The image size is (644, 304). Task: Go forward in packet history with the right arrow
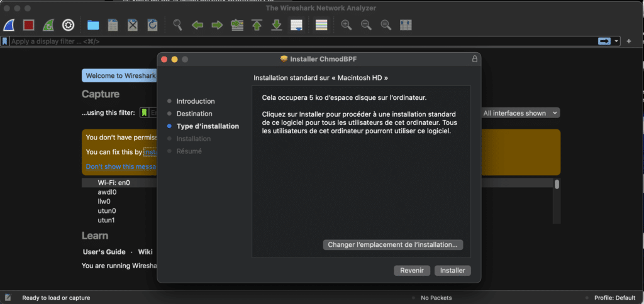click(217, 25)
